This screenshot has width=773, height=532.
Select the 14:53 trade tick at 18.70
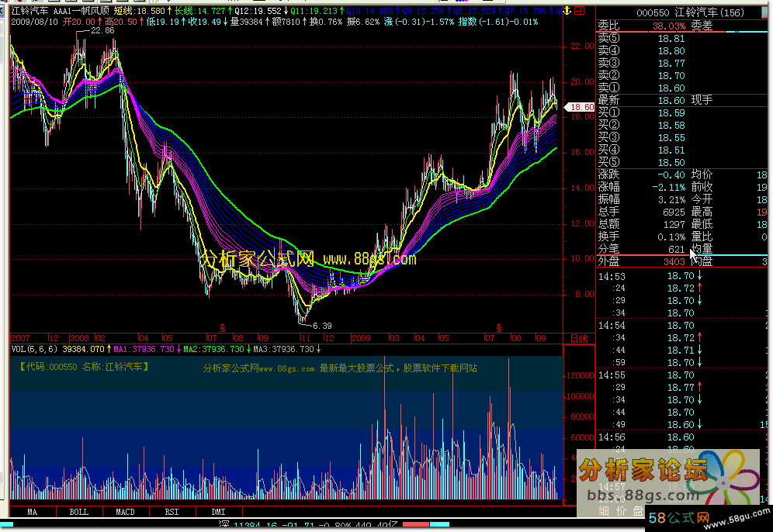pos(682,276)
